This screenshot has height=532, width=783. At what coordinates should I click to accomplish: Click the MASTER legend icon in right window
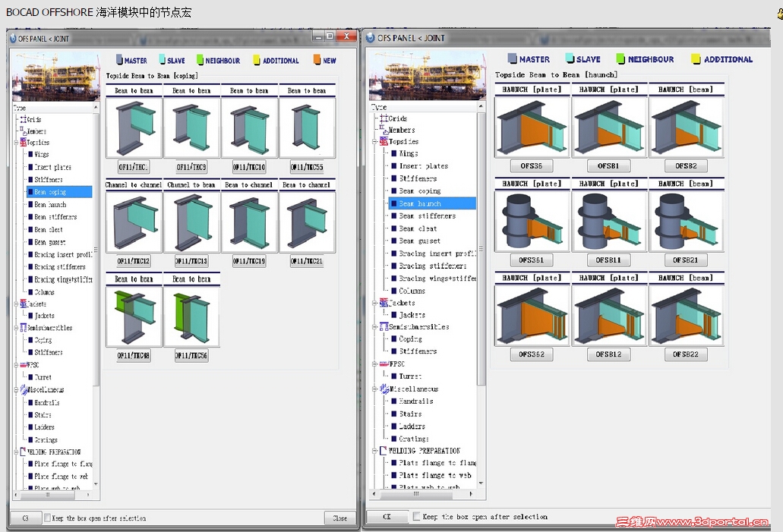coord(513,59)
